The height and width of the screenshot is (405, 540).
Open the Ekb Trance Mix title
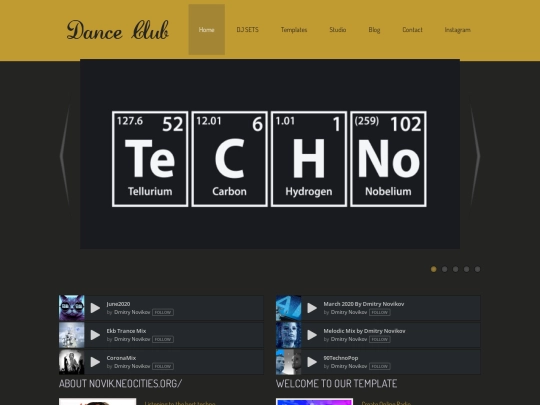tap(126, 331)
